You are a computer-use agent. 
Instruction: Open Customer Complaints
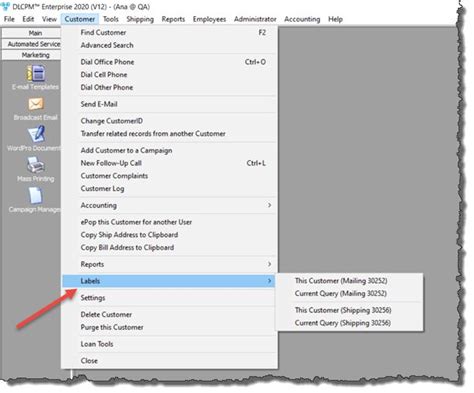pyautogui.click(x=170, y=176)
